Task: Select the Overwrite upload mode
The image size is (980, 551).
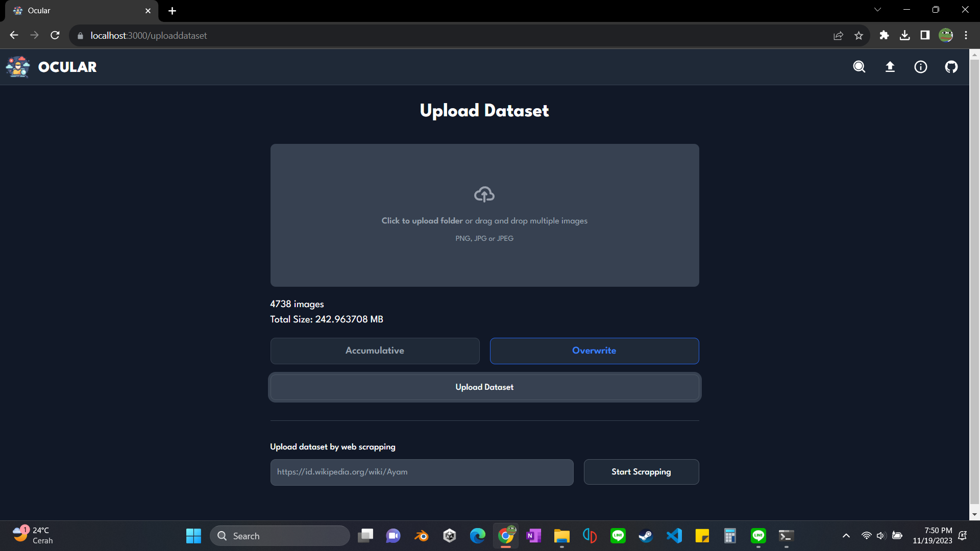Action: coord(594,350)
